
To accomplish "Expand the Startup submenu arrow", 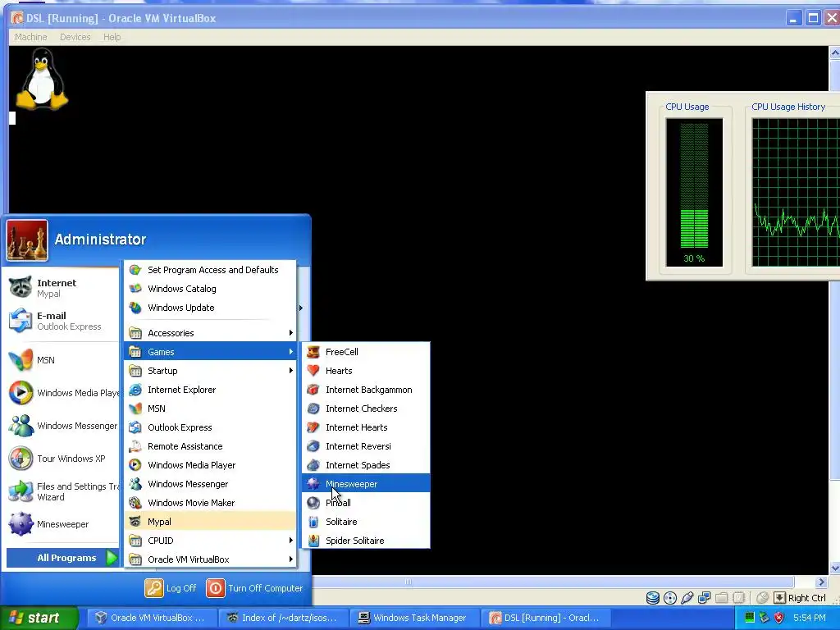I will point(291,371).
